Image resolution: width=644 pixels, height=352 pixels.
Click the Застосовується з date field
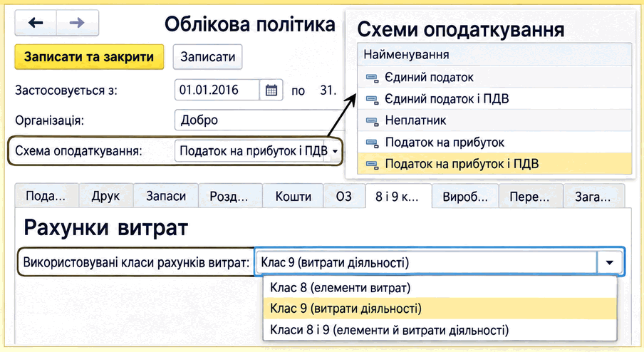[x=217, y=90]
